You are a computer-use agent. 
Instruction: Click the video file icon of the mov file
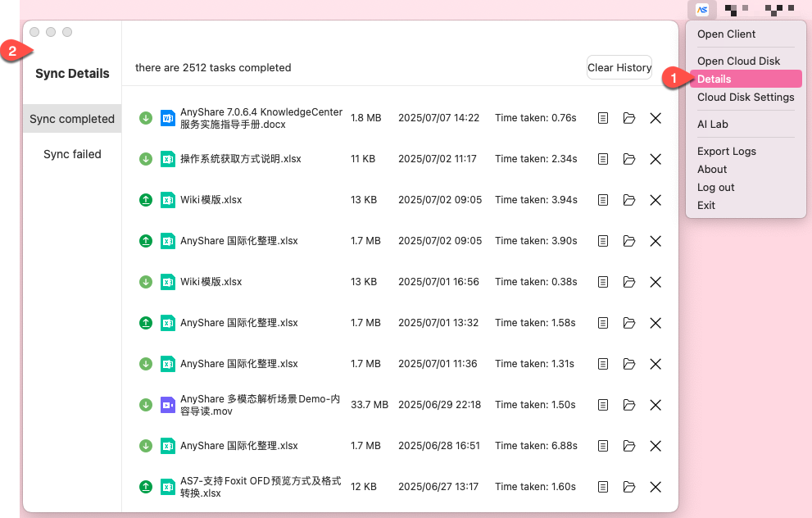click(168, 405)
